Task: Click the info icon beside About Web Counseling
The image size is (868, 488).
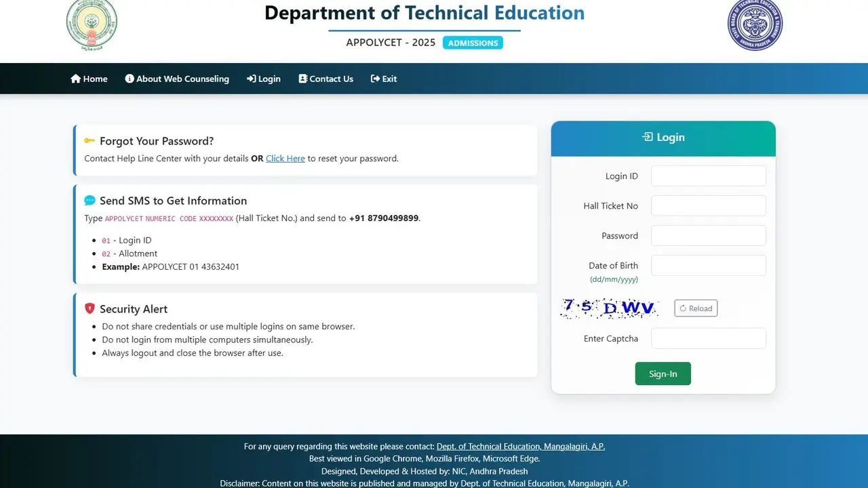Action: (130, 79)
